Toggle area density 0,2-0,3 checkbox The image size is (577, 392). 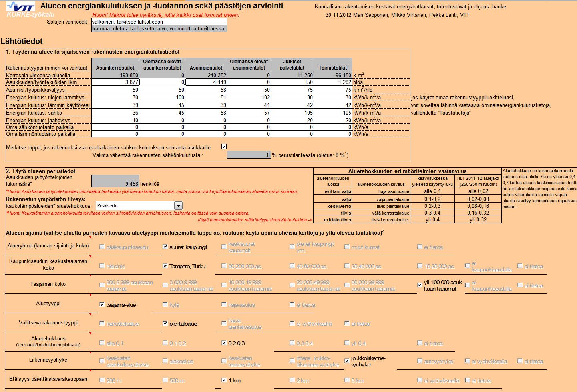(x=224, y=343)
